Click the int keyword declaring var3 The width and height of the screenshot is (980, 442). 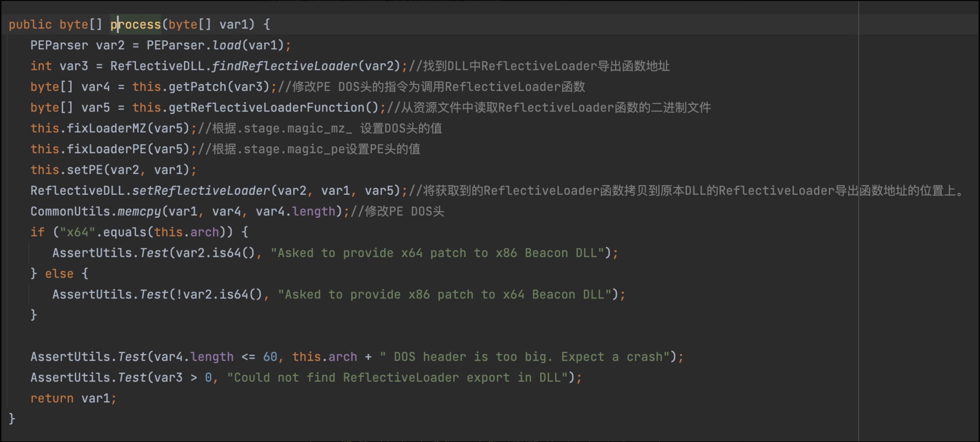pyautogui.click(x=41, y=66)
